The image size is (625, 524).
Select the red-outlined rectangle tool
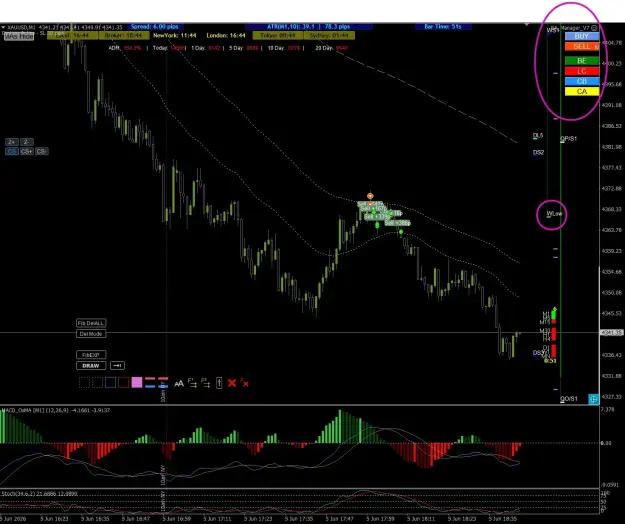coord(124,383)
